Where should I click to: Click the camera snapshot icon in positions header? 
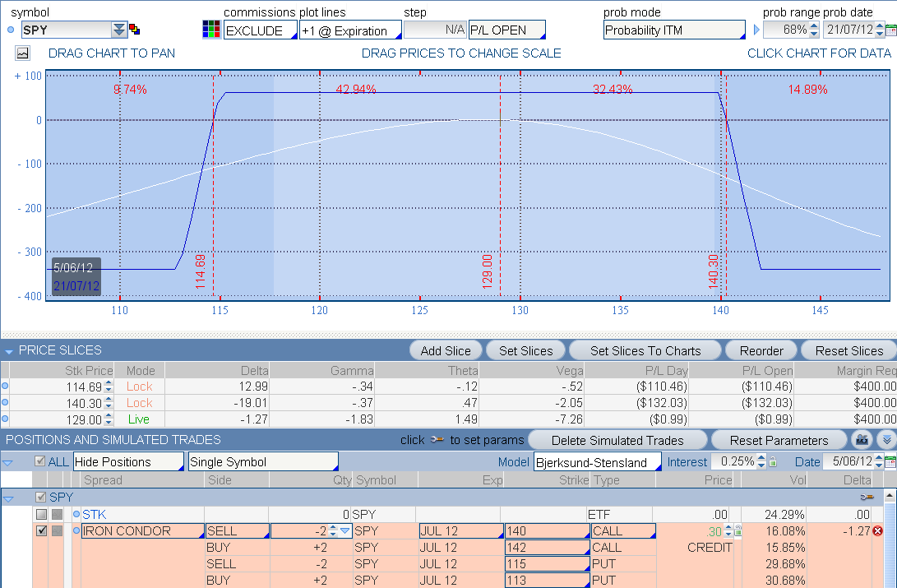click(862, 439)
